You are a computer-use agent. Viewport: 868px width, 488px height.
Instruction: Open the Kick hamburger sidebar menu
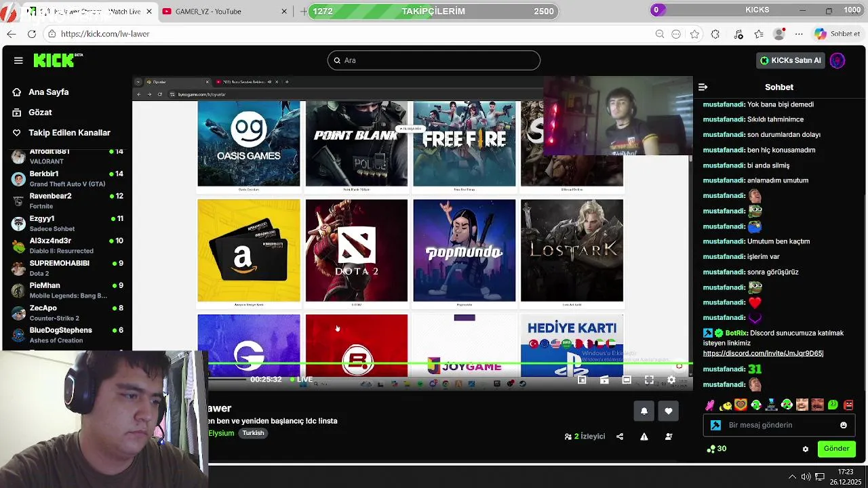pyautogui.click(x=18, y=60)
